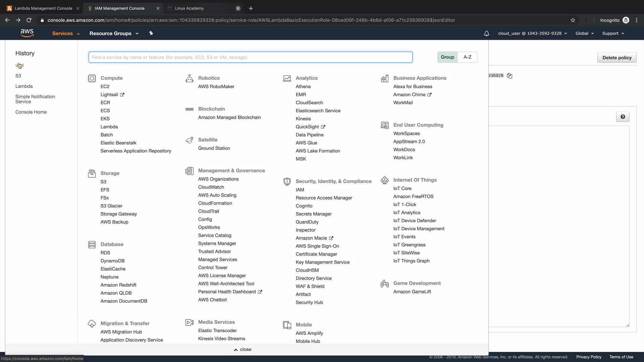This screenshot has width=644, height=362.
Task: Open the CloudWatch service link
Action: tap(211, 187)
